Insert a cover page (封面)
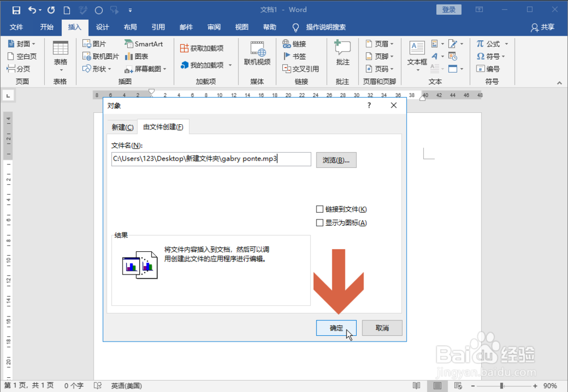Screen dimensions: 568x392 point(22,44)
